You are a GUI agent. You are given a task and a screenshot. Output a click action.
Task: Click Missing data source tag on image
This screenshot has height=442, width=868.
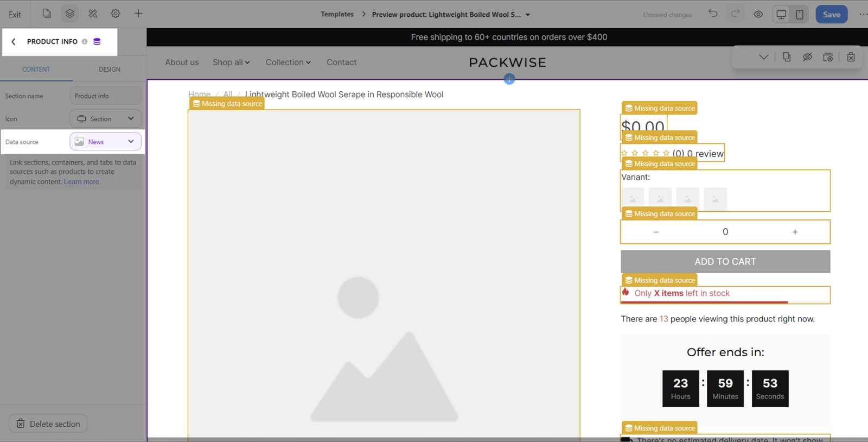point(227,104)
